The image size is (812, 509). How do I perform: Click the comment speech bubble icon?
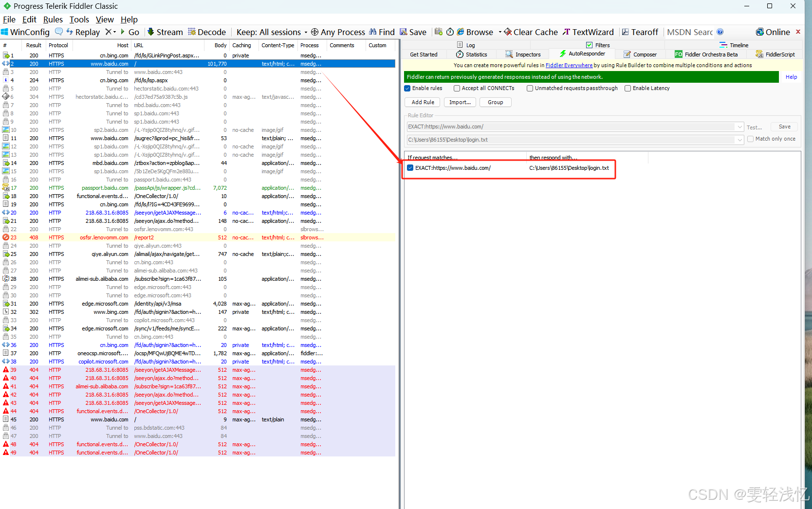pyautogui.click(x=59, y=32)
